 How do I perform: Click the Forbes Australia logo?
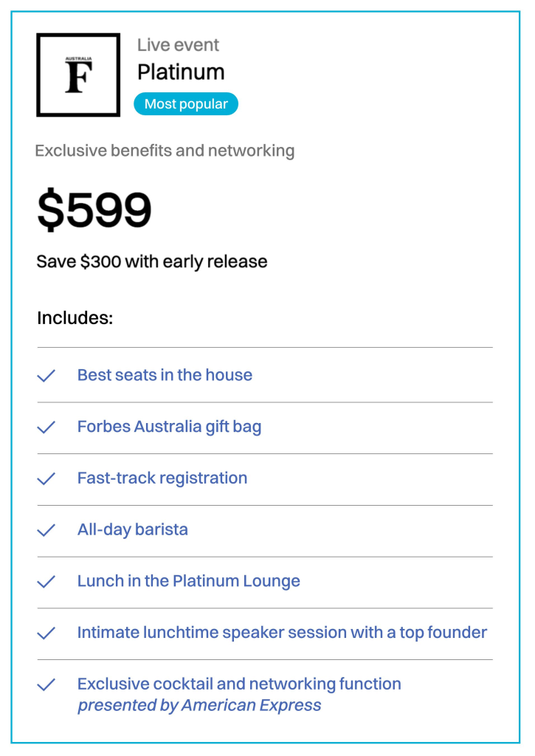click(x=78, y=75)
